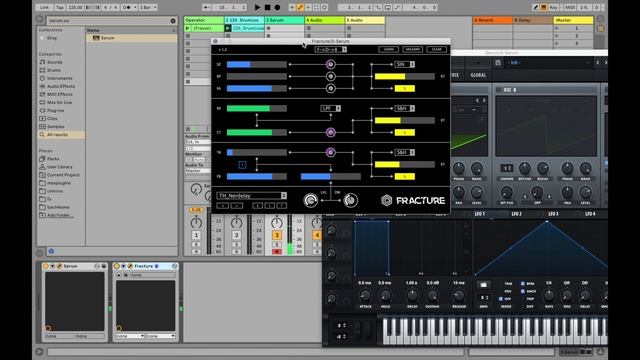The image size is (640, 360).
Task: Select Audio Effects in browser categories
Action: (x=61, y=86)
